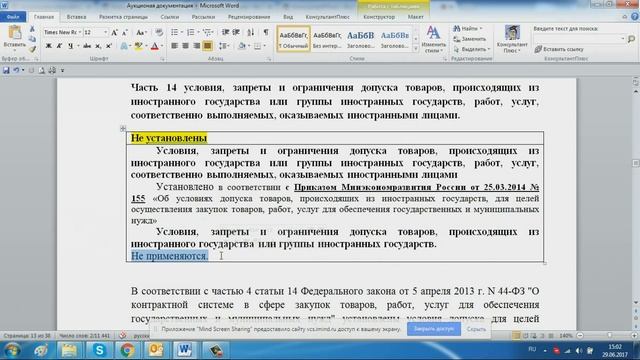Align text right icon
Image resolution: width=640 pixels, height=360 pixels.
[196, 46]
